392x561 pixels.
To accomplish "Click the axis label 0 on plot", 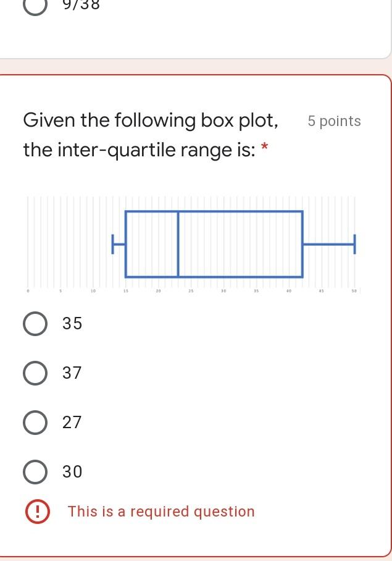I will 28,291.
